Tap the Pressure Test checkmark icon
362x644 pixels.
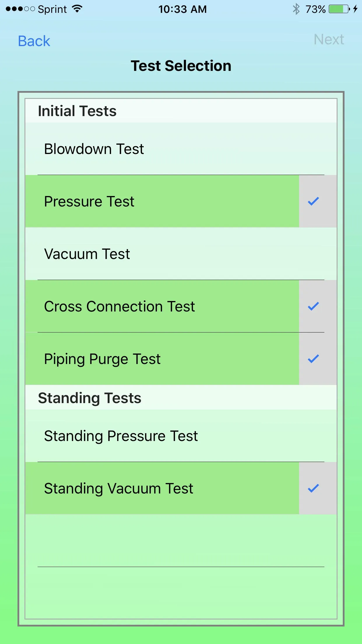[313, 201]
